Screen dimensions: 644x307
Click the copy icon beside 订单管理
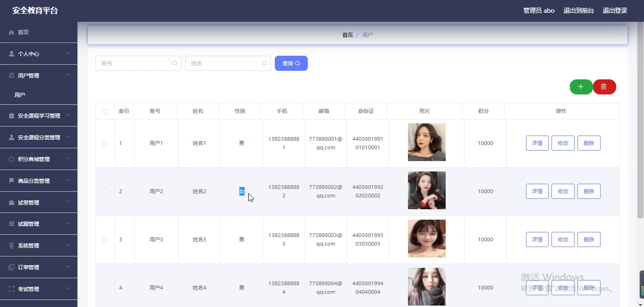[x=12, y=267]
